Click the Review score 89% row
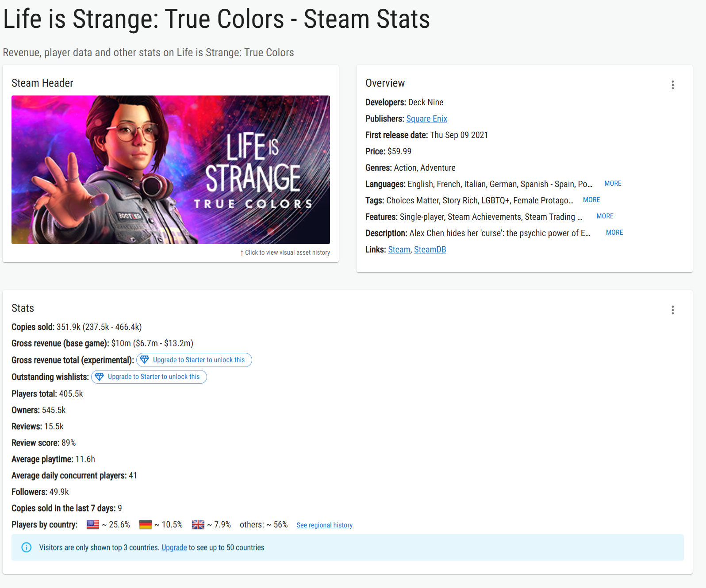The image size is (706, 588). tap(44, 443)
